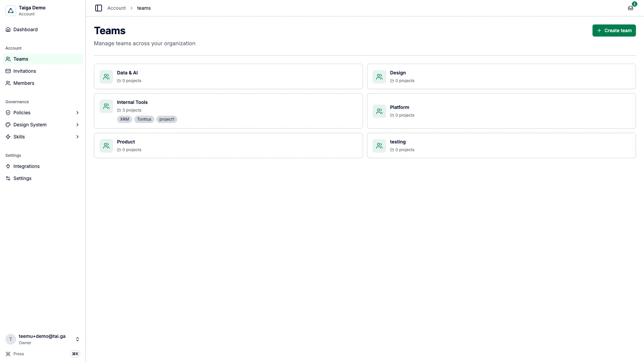Open the inbox notifications icon
Image resolution: width=644 pixels, height=362 pixels.
coord(631,8)
